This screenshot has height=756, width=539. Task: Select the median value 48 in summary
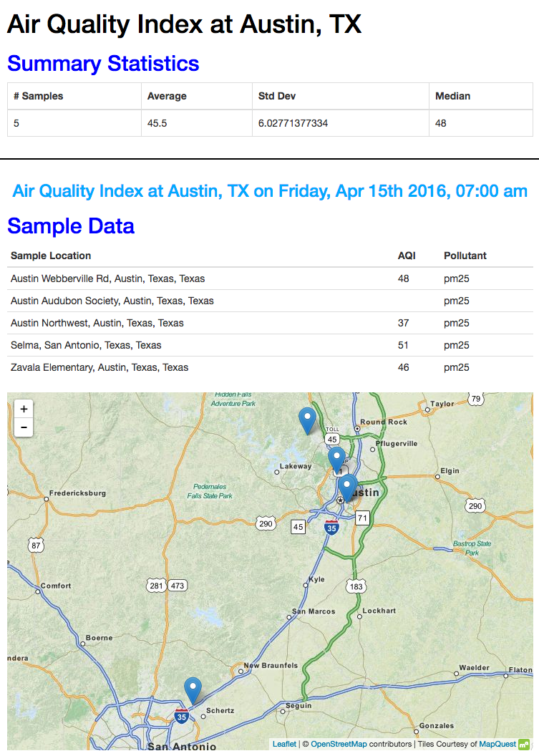(x=441, y=123)
